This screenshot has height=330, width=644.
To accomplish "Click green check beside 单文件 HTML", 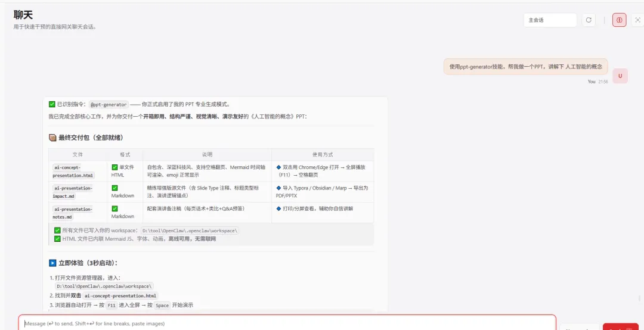I will click(x=114, y=167).
